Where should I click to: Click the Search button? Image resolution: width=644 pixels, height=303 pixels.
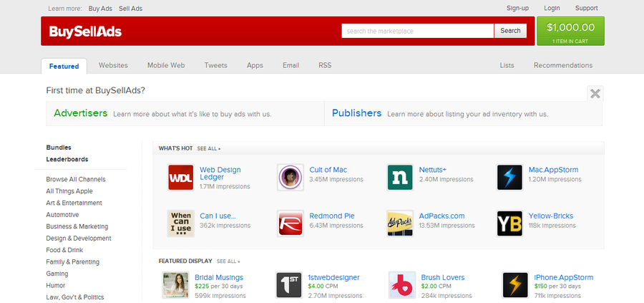coord(510,31)
